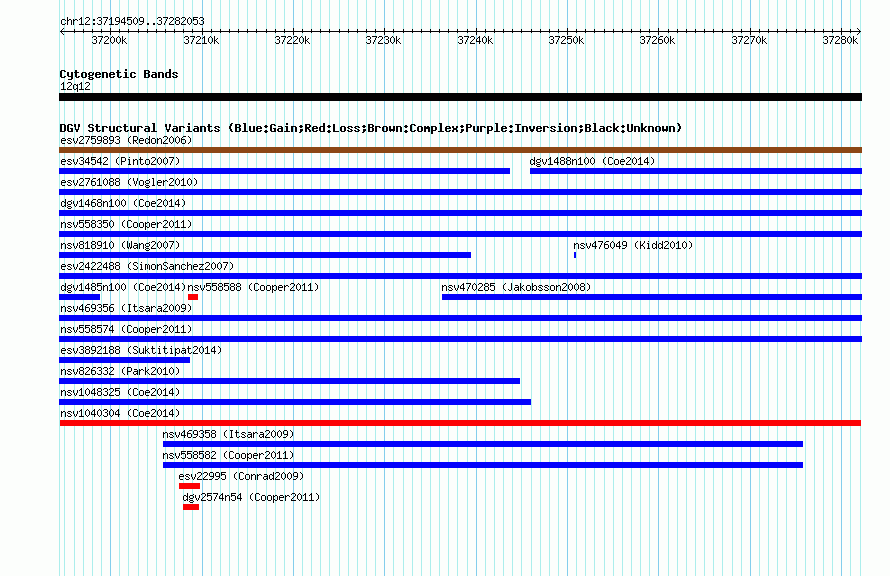The height and width of the screenshot is (576, 890).
Task: Click the blue esv34542 gain bar
Action: click(x=284, y=171)
